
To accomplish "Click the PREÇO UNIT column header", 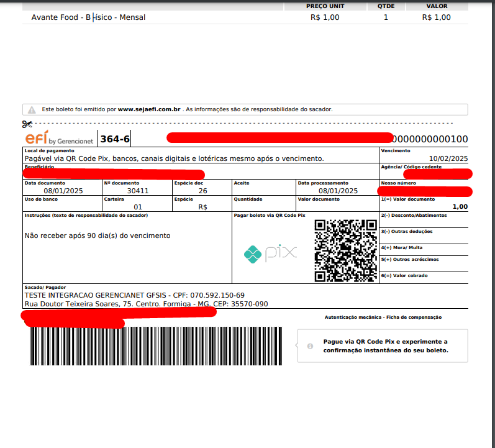I will [325, 6].
